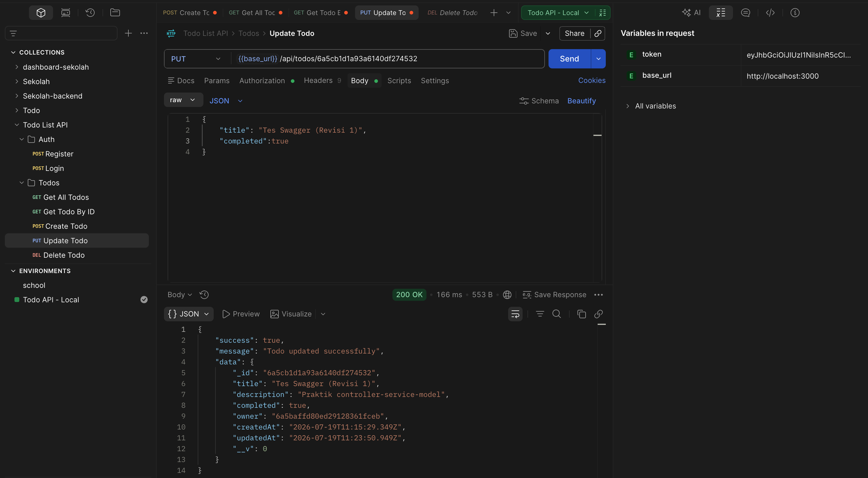Click the request info icon
Screen dimensions: 868x478
tap(795, 13)
